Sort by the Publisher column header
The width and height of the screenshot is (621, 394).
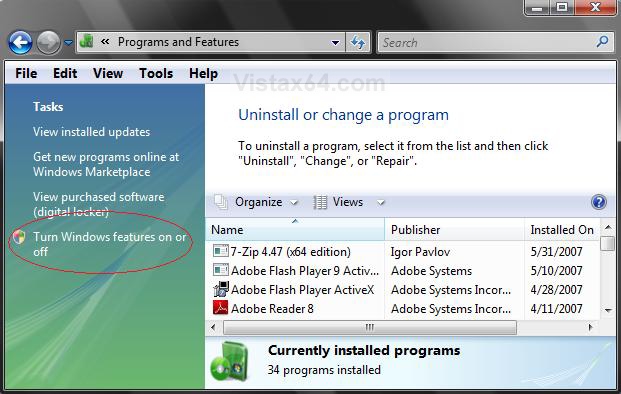click(455, 230)
